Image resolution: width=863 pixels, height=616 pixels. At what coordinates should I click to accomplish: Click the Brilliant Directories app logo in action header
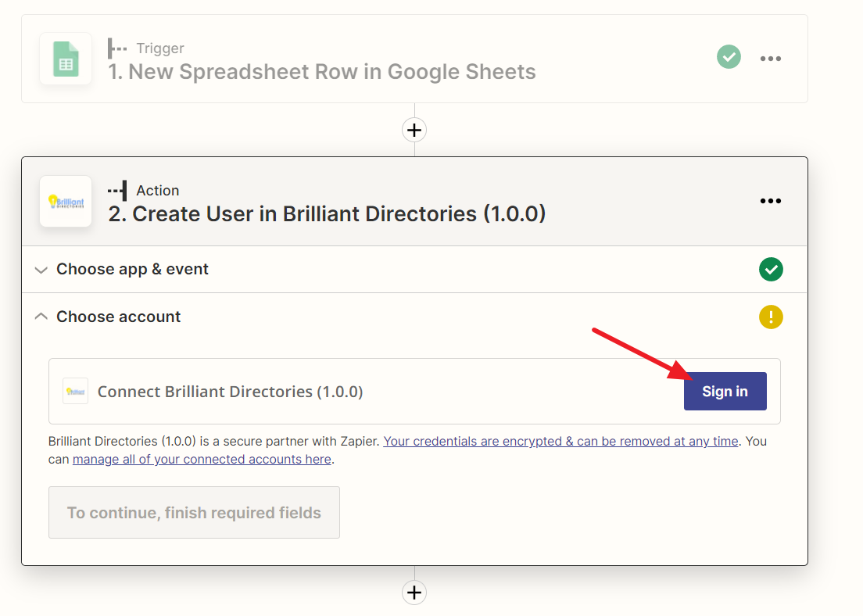pyautogui.click(x=66, y=202)
